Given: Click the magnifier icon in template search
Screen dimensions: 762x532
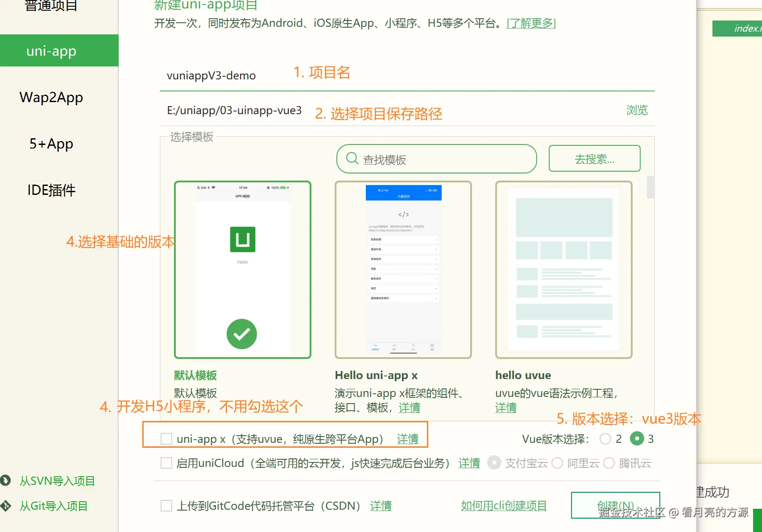Looking at the screenshot, I should tap(352, 158).
